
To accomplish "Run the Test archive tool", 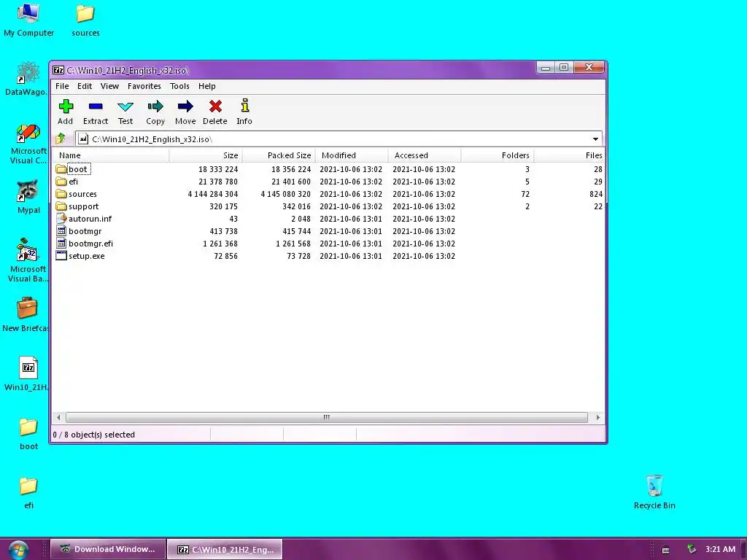I will pyautogui.click(x=125, y=106).
